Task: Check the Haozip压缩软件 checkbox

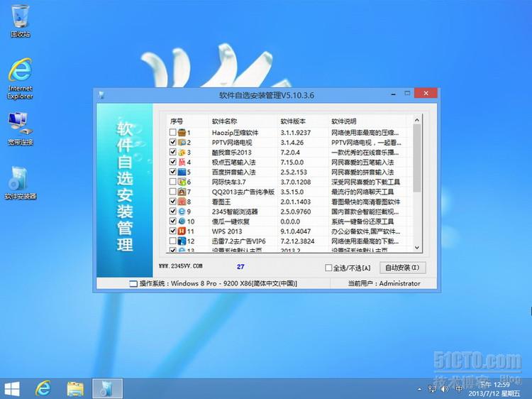Action: pos(172,132)
